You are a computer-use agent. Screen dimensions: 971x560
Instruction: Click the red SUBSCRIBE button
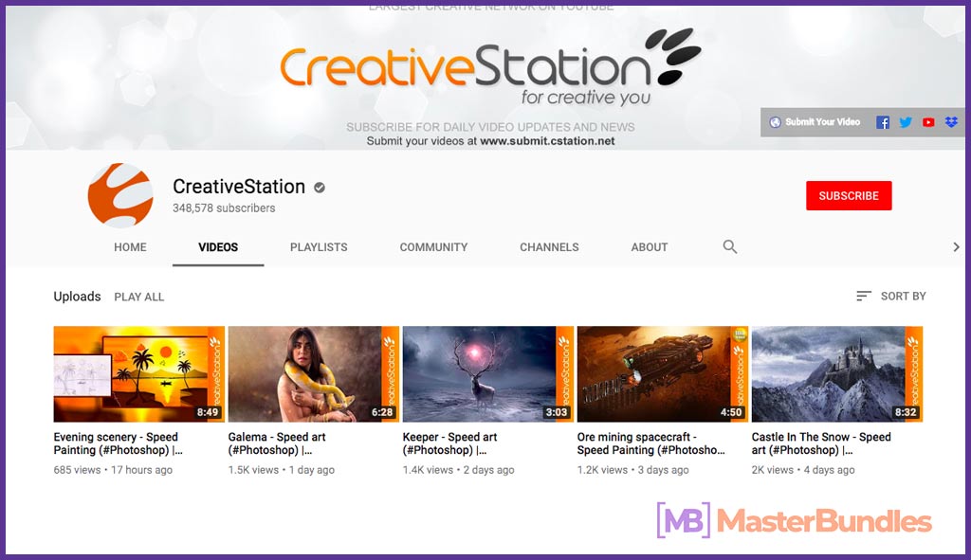pos(849,195)
